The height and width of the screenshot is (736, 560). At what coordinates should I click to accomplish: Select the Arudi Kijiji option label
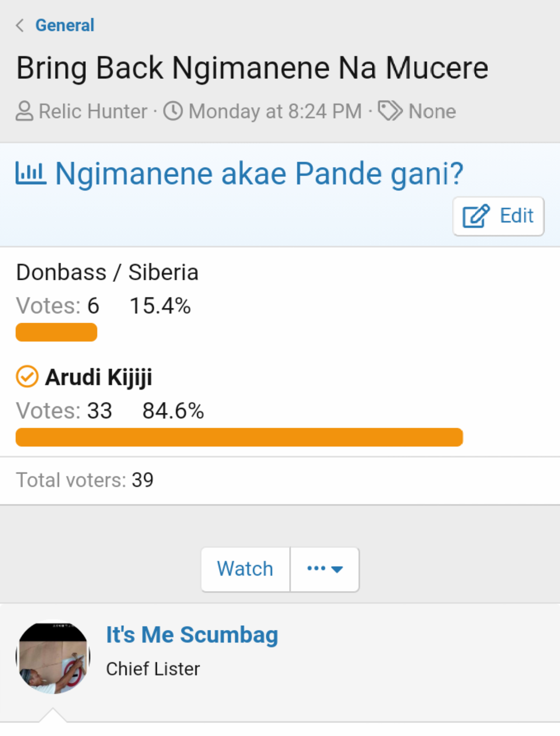[98, 377]
